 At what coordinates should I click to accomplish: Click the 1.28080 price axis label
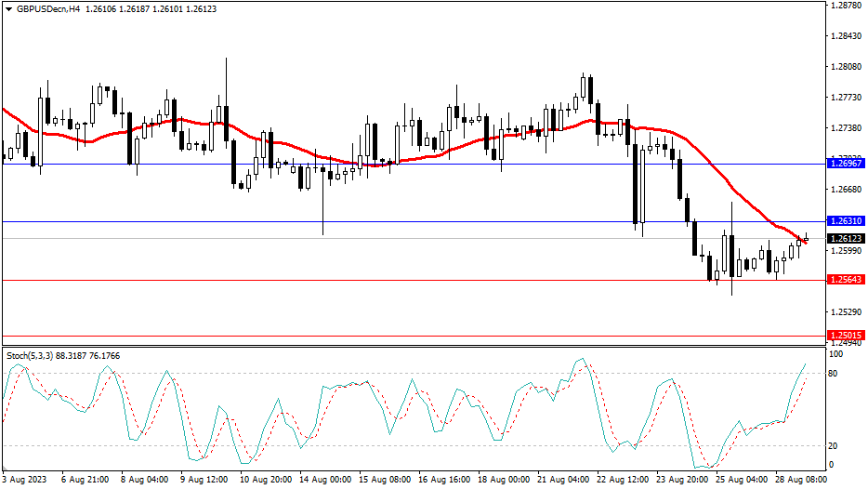847,67
